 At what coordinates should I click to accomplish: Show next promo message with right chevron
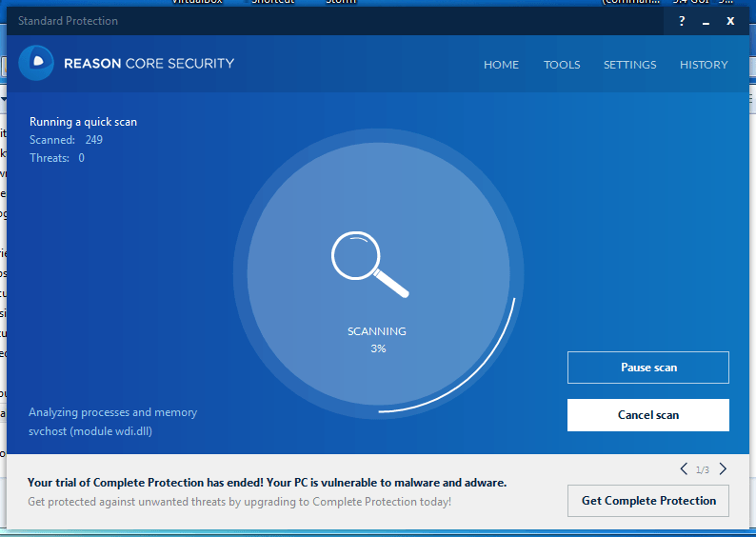tap(723, 469)
